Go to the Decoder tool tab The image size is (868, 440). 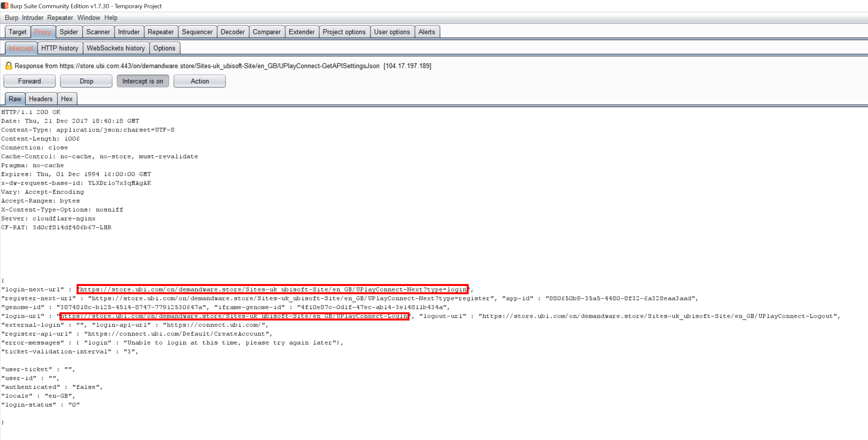coord(232,32)
